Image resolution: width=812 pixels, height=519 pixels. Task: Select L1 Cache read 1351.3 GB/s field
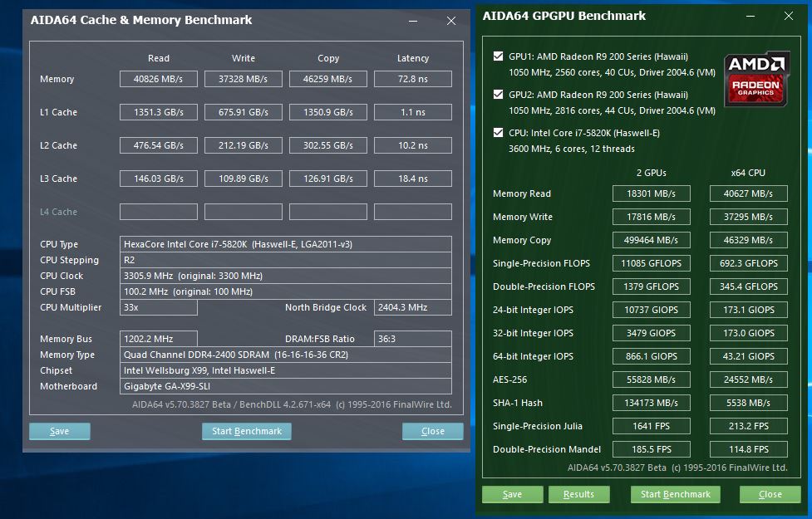click(159, 112)
